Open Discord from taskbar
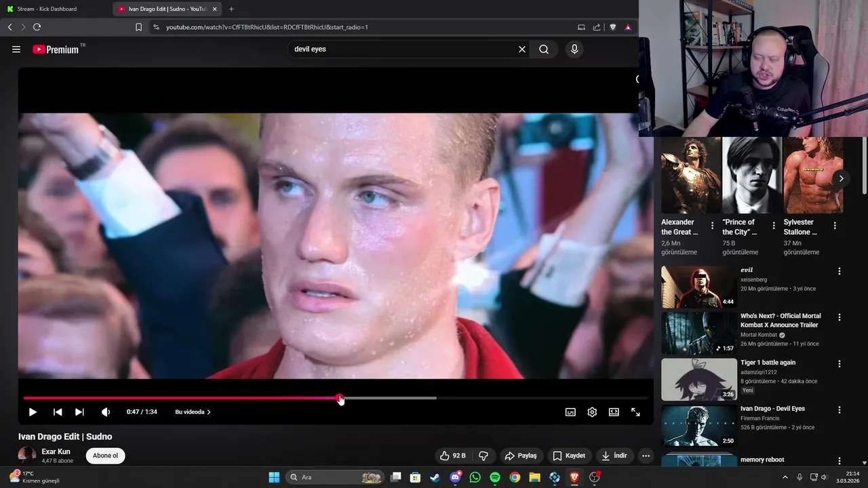This screenshot has height=488, width=868. coord(455,477)
